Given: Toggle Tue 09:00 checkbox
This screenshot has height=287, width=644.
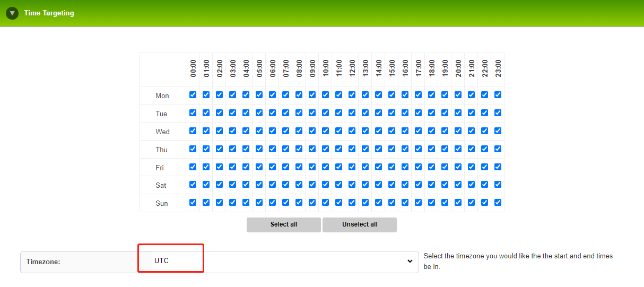Looking at the screenshot, I should click(312, 113).
